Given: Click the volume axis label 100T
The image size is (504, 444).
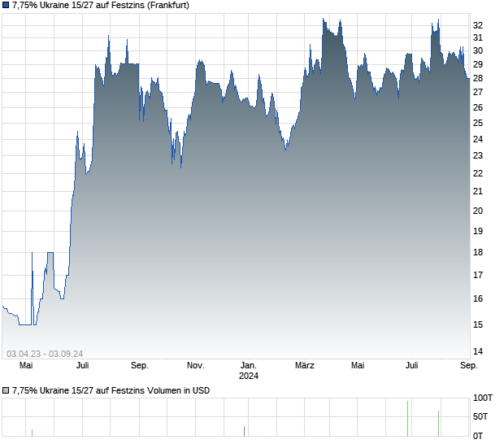Looking at the screenshot, I should point(483,398).
